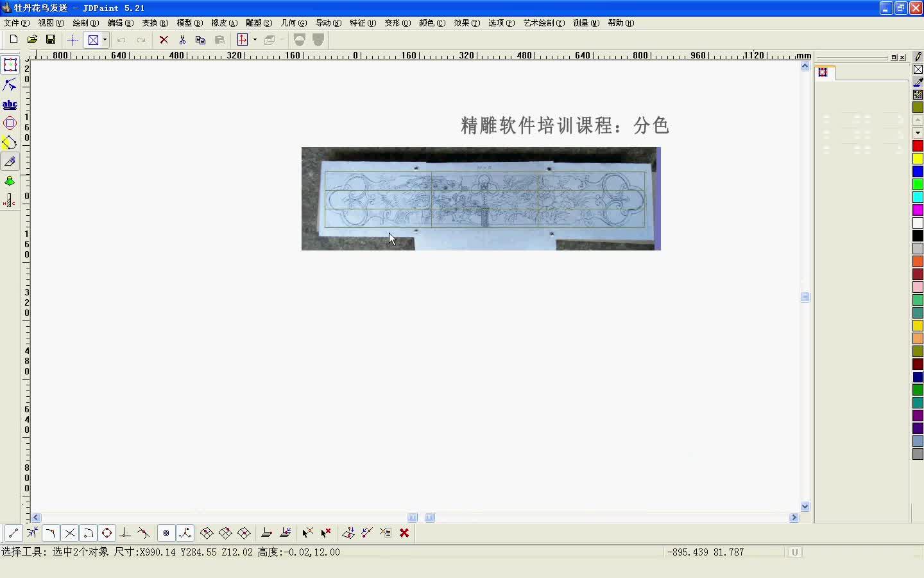Pick the black color swatch
This screenshot has height=578, width=924.
coord(918,236)
